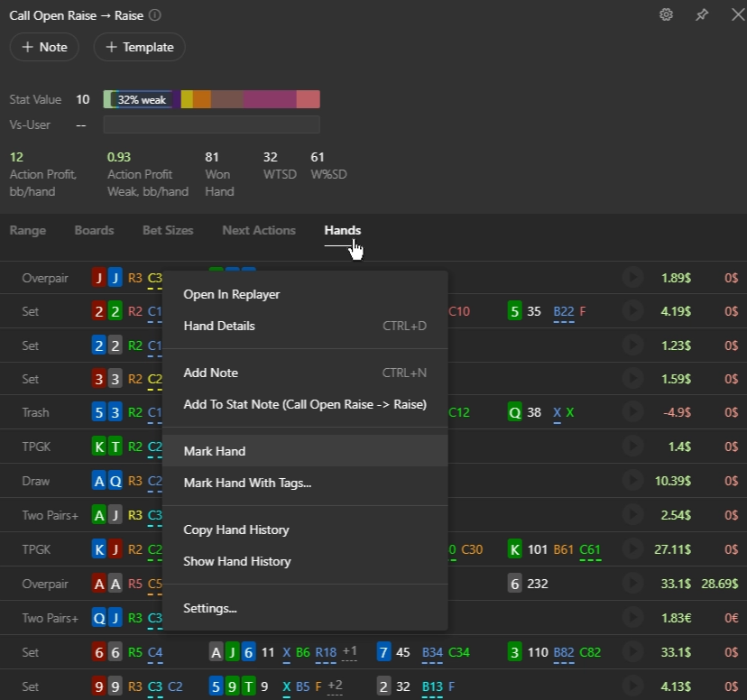The image size is (747, 700).
Task: Select Add To Stat Note entry
Action: [305, 404]
